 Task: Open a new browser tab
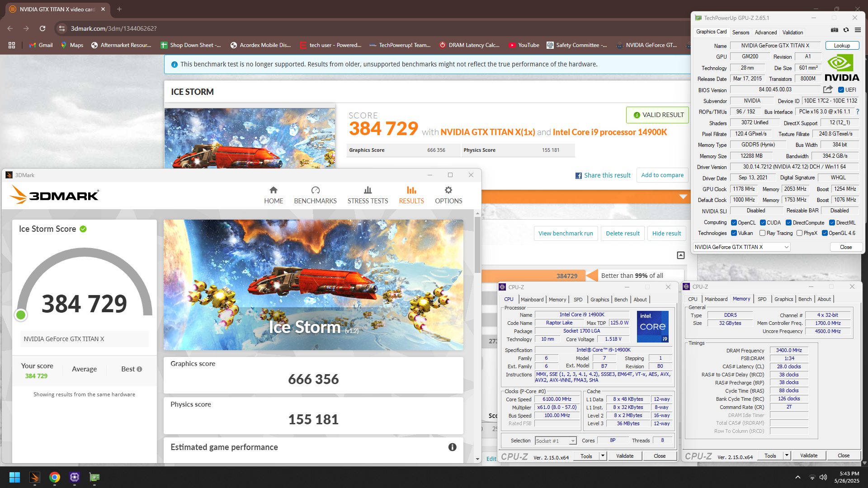tap(119, 9)
